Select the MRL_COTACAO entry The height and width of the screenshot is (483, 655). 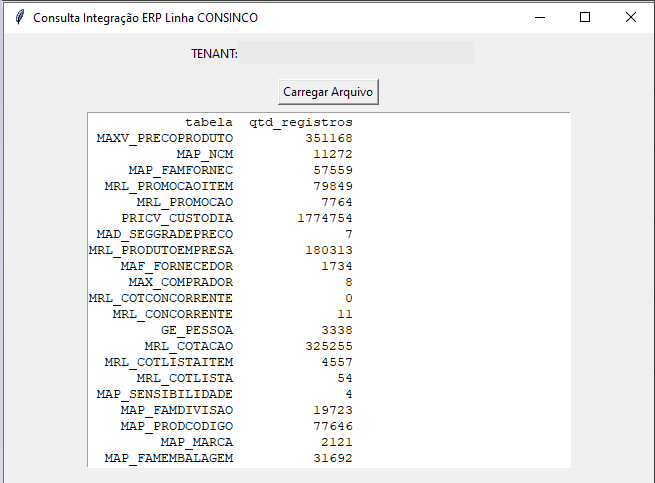[x=189, y=346]
